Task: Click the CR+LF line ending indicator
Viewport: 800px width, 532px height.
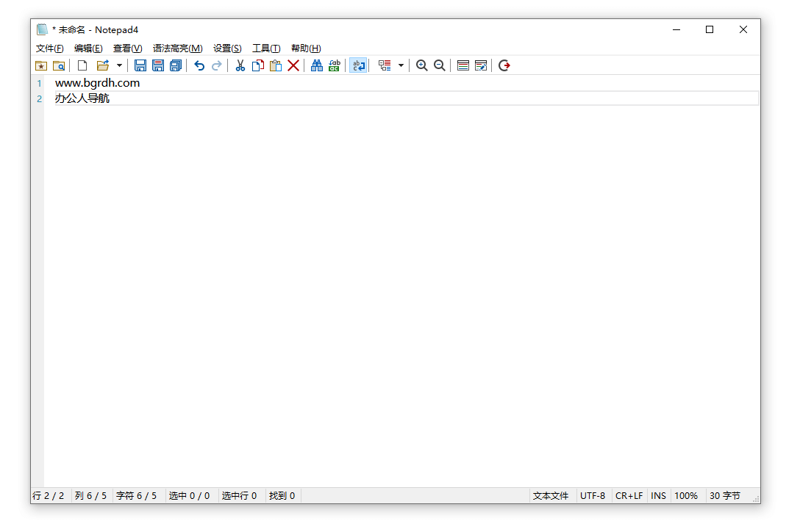Action: click(x=629, y=495)
